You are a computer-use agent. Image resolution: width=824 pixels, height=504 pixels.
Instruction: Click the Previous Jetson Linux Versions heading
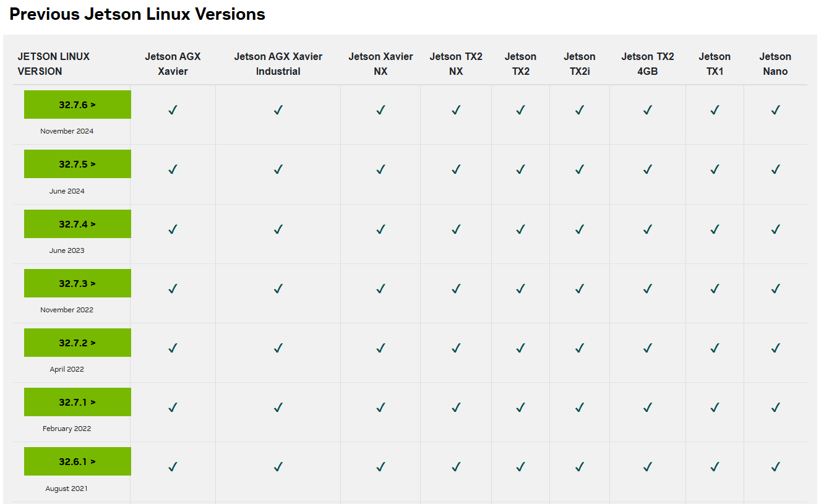(x=137, y=14)
